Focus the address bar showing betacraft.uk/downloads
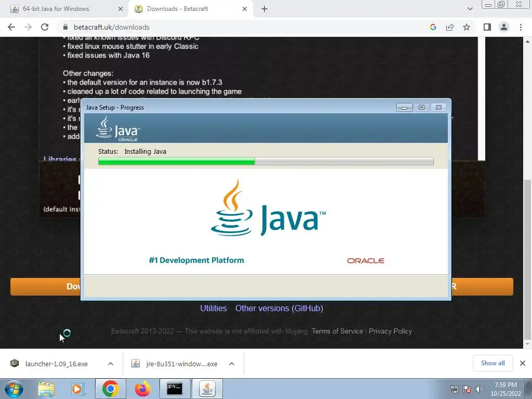This screenshot has height=399, width=532. (244, 27)
